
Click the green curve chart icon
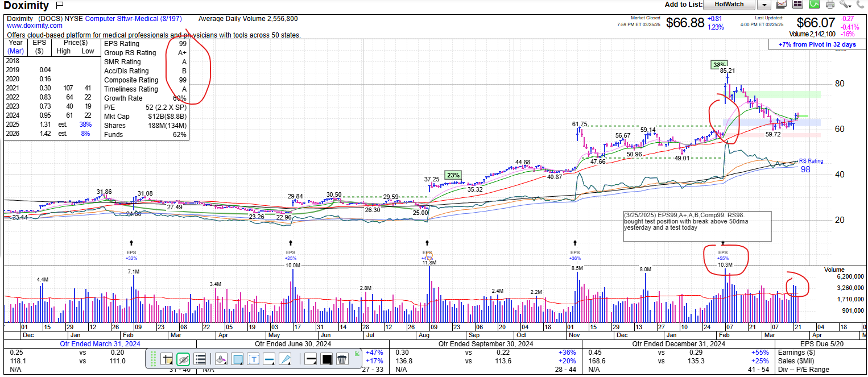click(814, 5)
